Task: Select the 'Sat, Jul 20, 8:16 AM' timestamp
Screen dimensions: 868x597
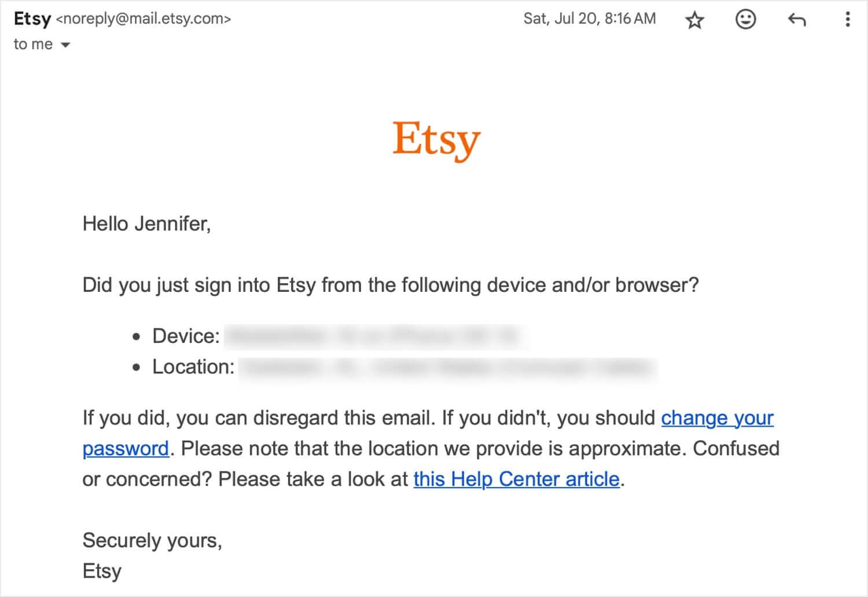Action: 590,18
